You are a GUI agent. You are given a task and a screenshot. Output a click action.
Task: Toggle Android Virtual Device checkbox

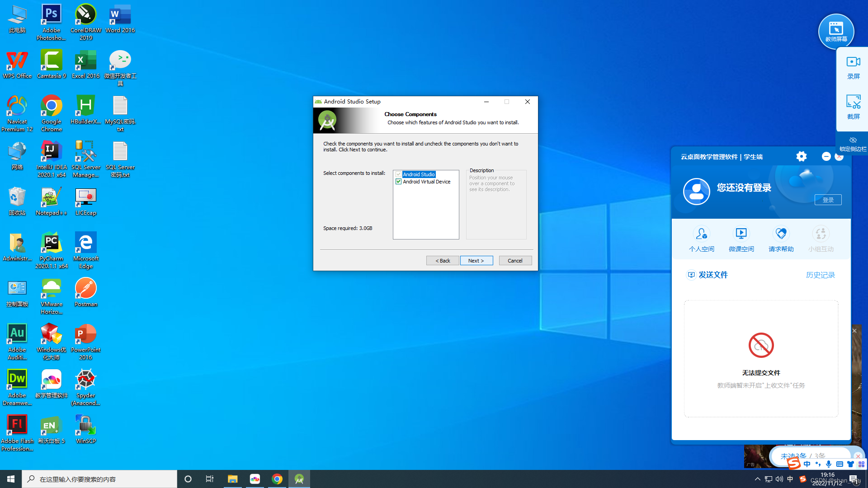pos(398,182)
